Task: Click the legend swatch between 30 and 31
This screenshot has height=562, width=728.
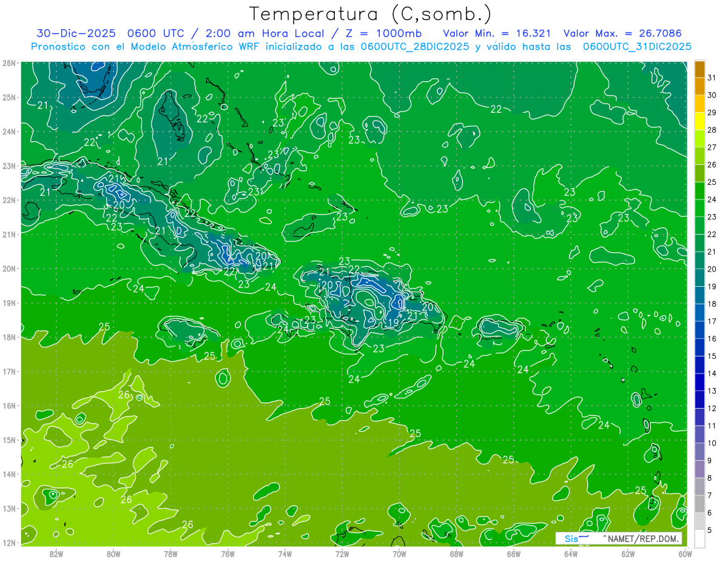Action: [699, 86]
